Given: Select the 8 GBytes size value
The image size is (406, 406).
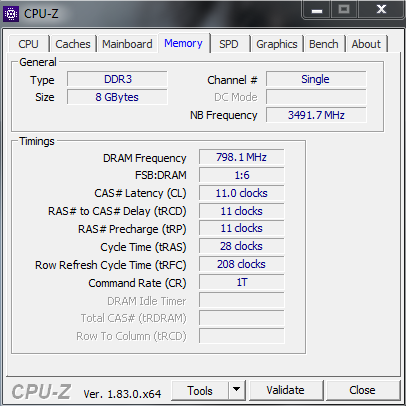Looking at the screenshot, I should click(x=117, y=97).
